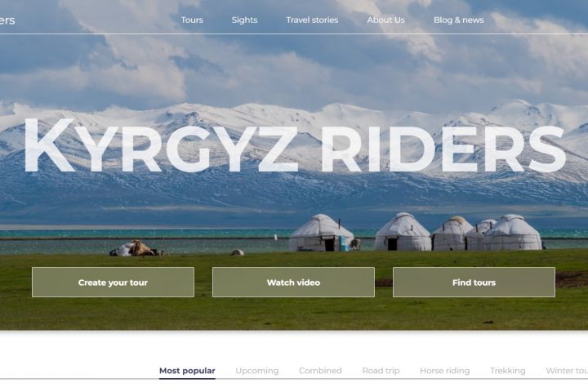Play the intro via Watch video button
The width and height of the screenshot is (588, 392).
tap(293, 282)
